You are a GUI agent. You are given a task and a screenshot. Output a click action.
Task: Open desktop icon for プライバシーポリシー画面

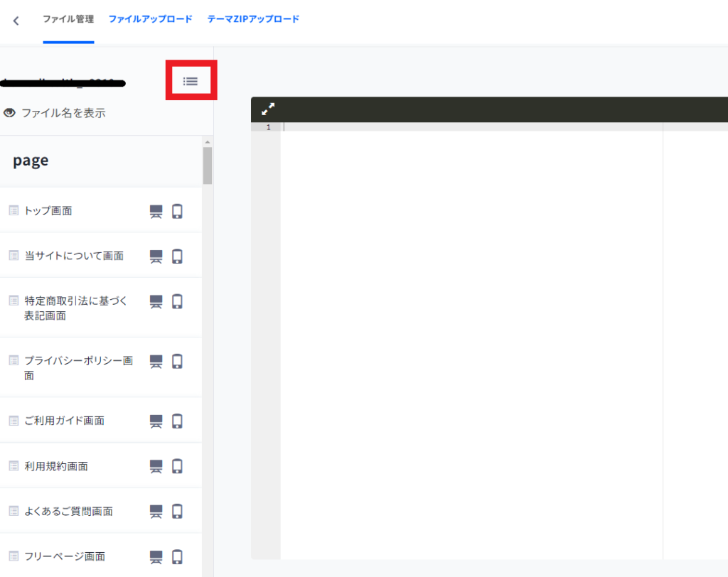[x=156, y=362]
